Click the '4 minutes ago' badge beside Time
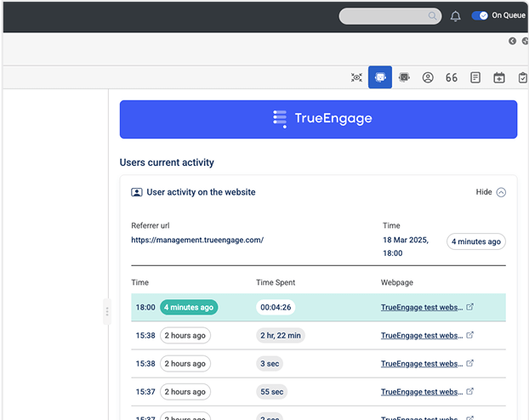The image size is (529, 420). tap(476, 241)
